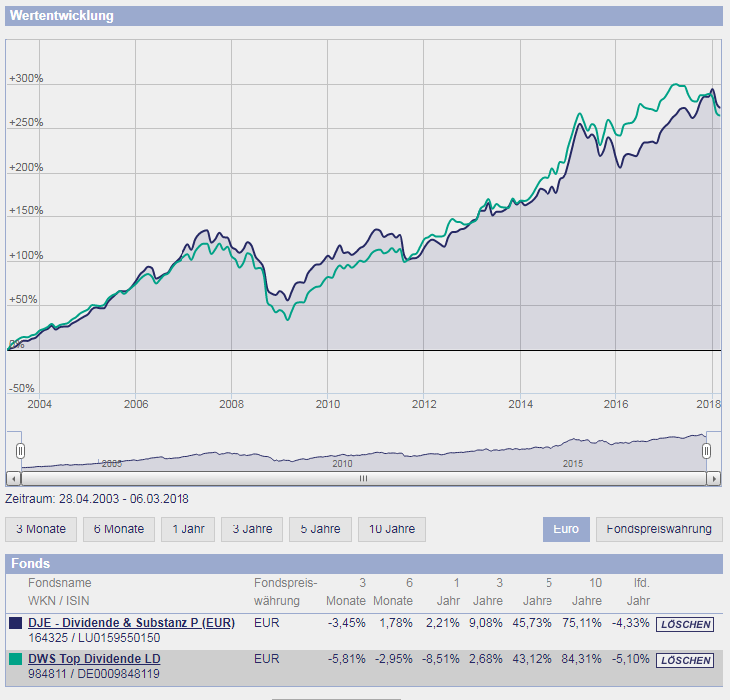Screen dimensions: 730x700
Task: Click the Zeitraum date range text
Action: [97, 499]
